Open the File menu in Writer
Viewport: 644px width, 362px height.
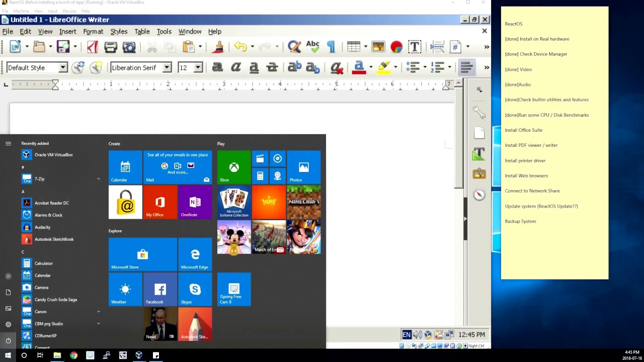pos(8,31)
